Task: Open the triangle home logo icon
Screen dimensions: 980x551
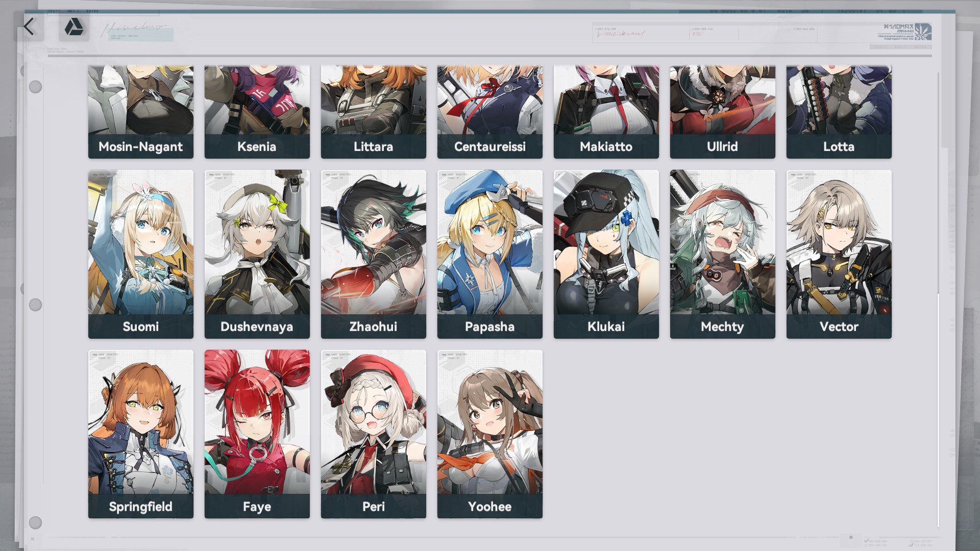Action: click(x=74, y=27)
